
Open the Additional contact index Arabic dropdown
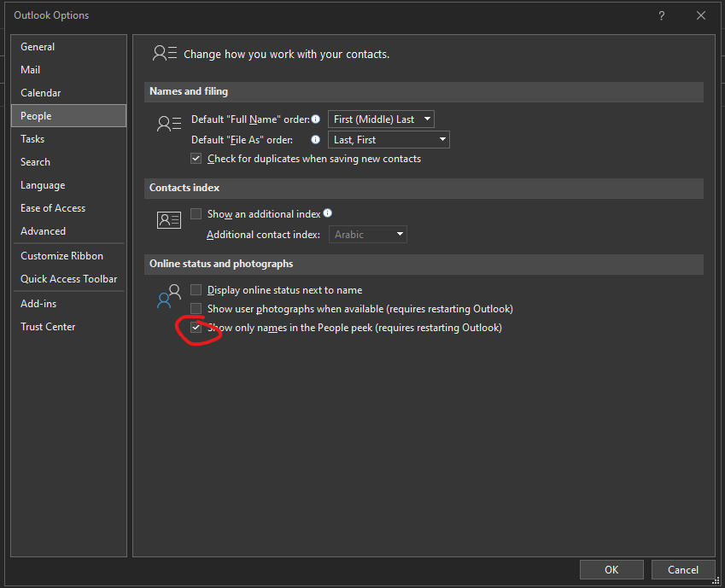[x=368, y=235]
